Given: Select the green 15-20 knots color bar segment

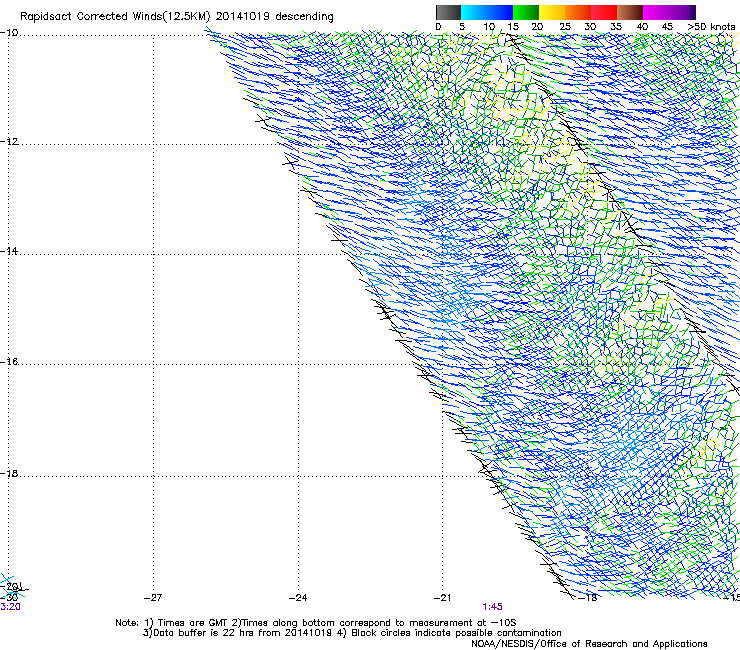Looking at the screenshot, I should (526, 12).
